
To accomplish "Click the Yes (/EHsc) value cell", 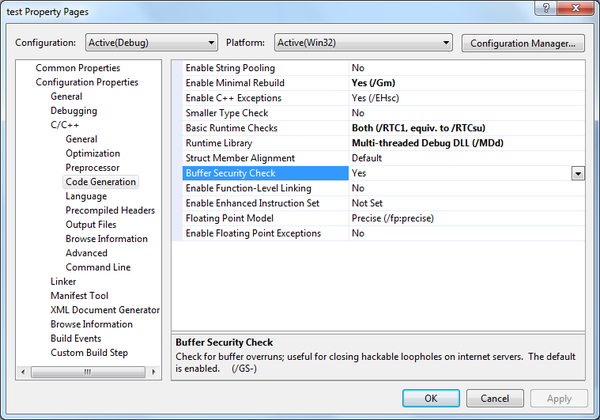I will pyautogui.click(x=467, y=98).
